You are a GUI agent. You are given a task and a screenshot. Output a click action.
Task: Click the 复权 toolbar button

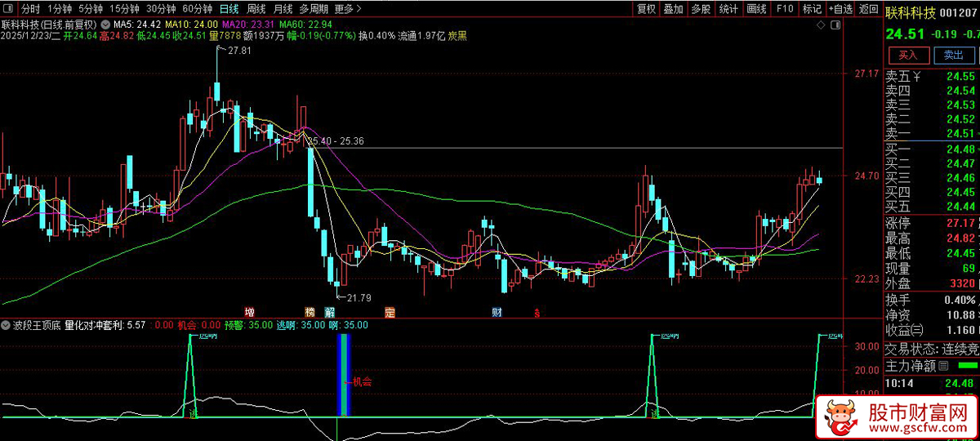tap(646, 9)
